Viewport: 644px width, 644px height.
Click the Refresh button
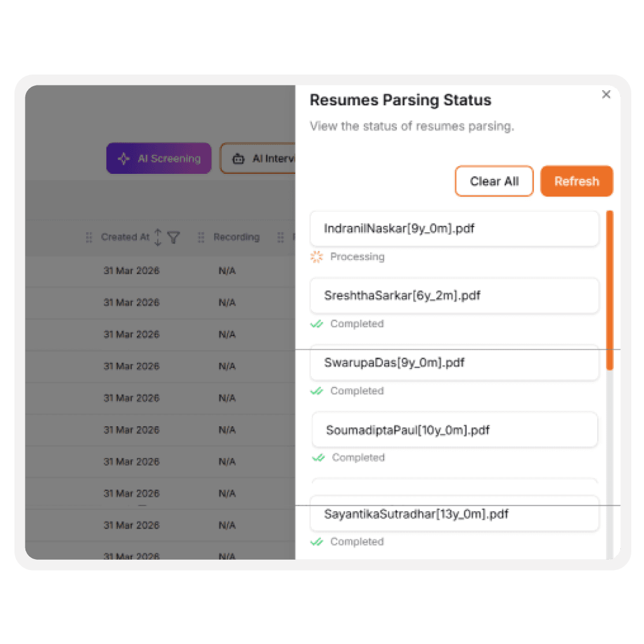pyautogui.click(x=576, y=181)
